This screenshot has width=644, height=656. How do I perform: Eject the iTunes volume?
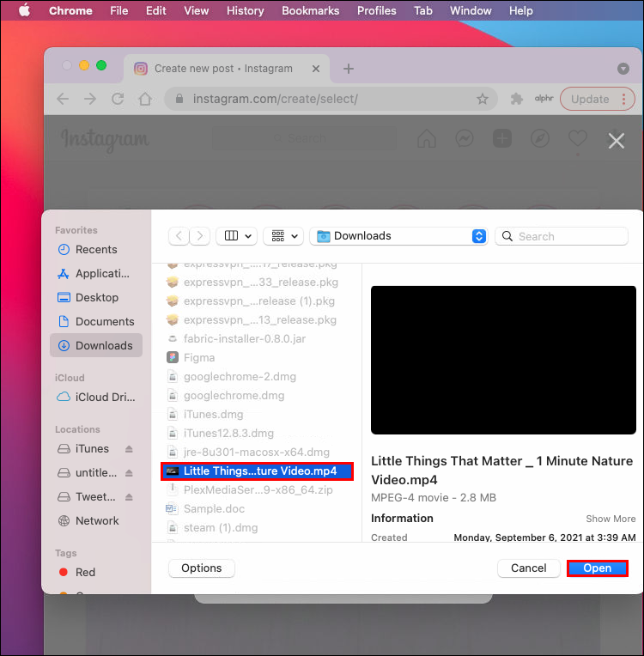(129, 449)
